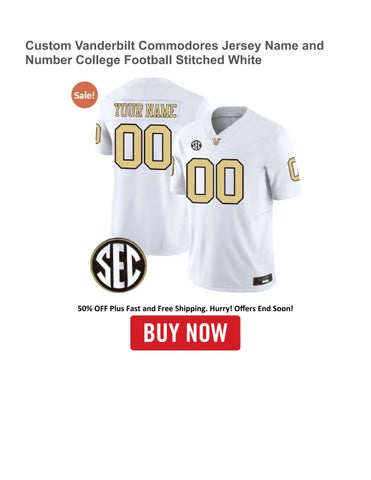Click 'Hurry! Offers End Soon!' text
The width and height of the screenshot is (371, 480).
coord(252,308)
